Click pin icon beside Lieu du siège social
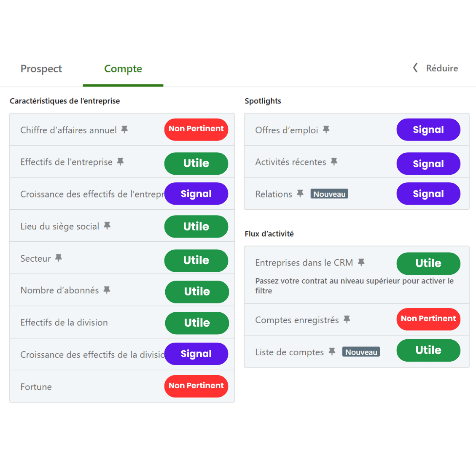The height and width of the screenshot is (476, 476). click(x=108, y=226)
